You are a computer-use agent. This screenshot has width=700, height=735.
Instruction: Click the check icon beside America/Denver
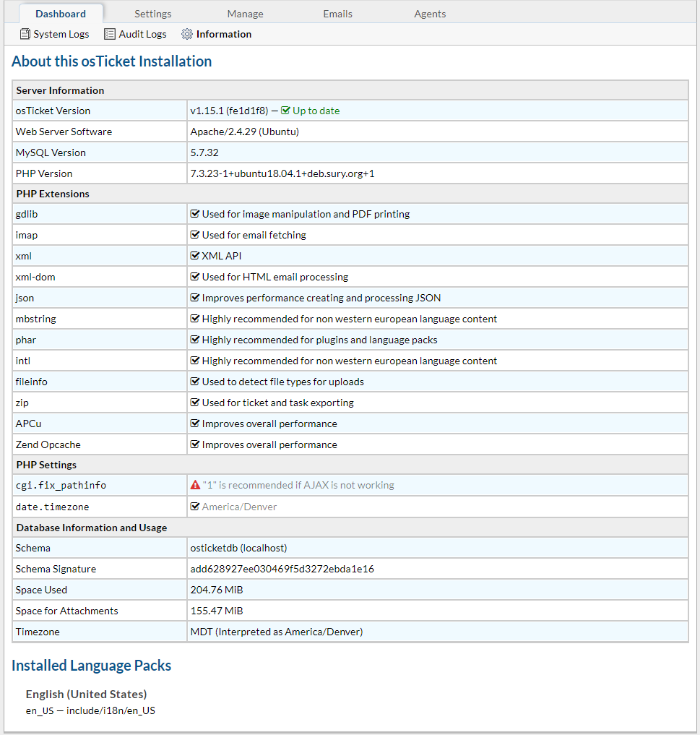tap(195, 507)
